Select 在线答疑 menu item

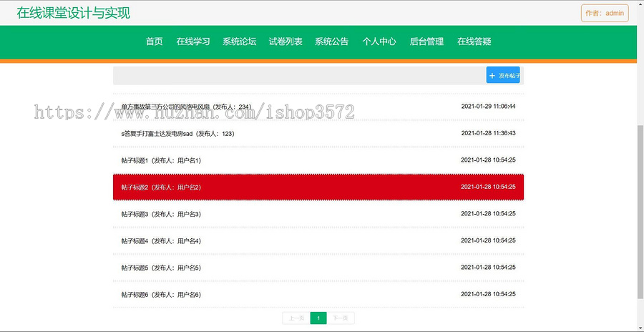coord(474,41)
